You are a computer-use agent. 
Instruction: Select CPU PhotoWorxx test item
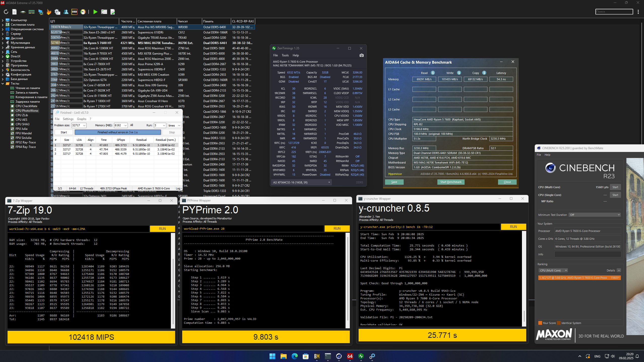point(27,111)
